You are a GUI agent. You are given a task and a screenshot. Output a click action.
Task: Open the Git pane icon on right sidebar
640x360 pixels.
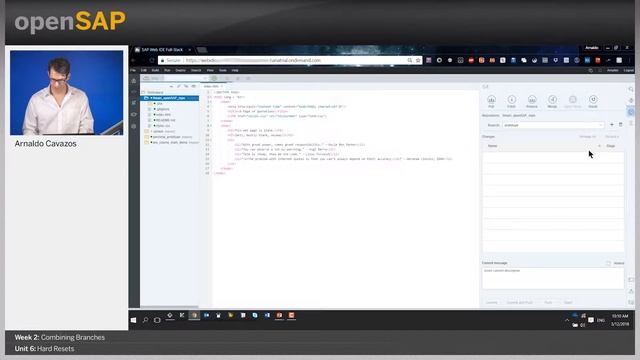631,112
